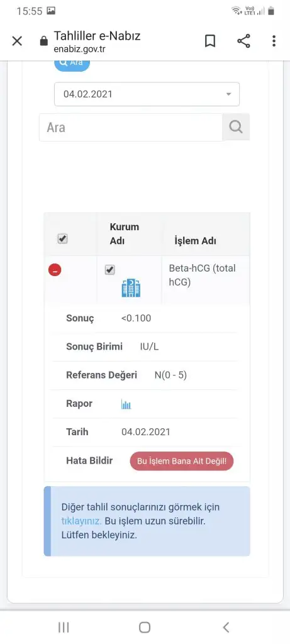
Task: Open the Rapor chart icon
Action: pyautogui.click(x=126, y=404)
